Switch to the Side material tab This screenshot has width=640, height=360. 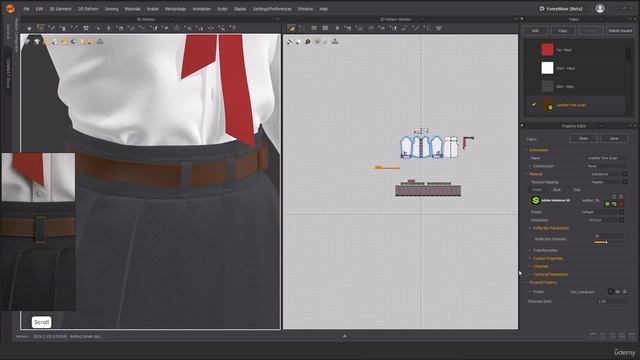click(577, 190)
